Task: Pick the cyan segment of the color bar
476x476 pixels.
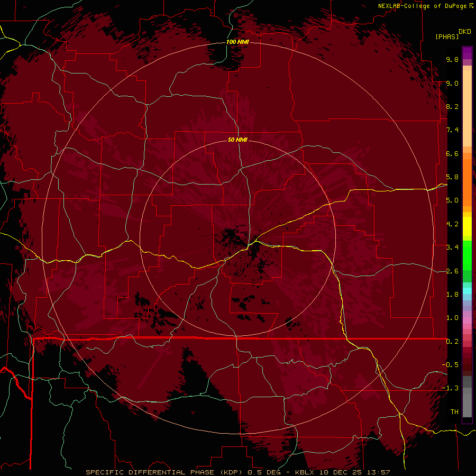Action: point(467,291)
